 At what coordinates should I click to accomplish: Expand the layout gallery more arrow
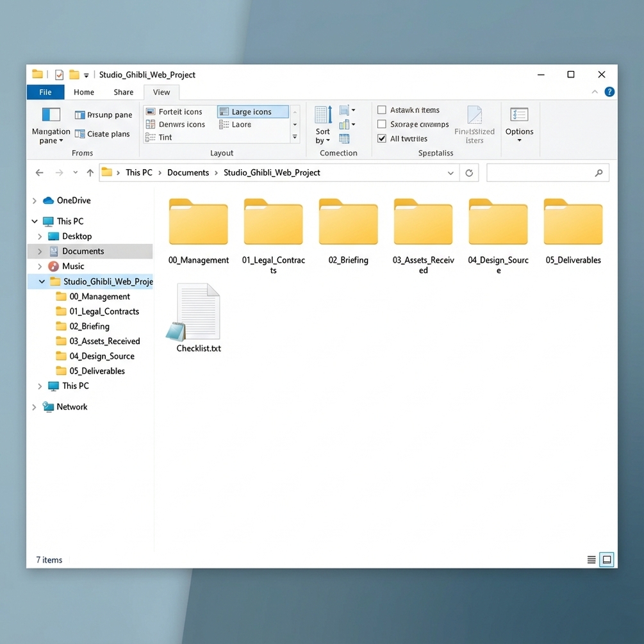pos(295,136)
